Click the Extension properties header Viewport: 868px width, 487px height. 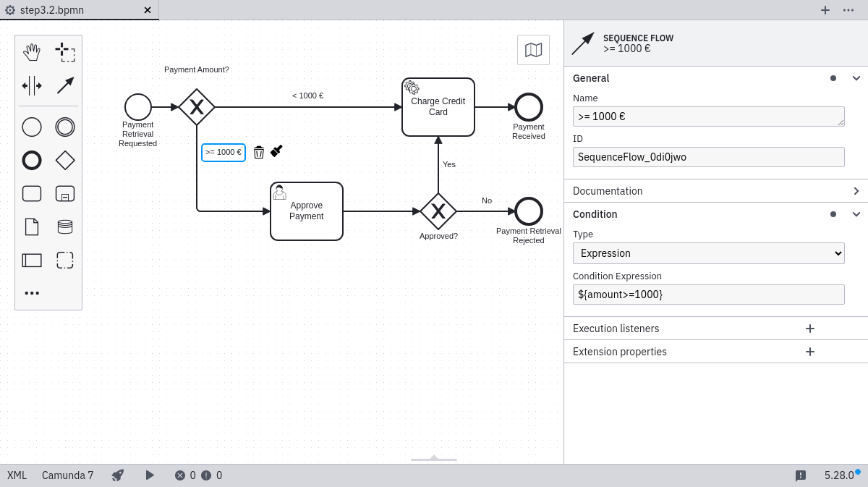point(620,352)
